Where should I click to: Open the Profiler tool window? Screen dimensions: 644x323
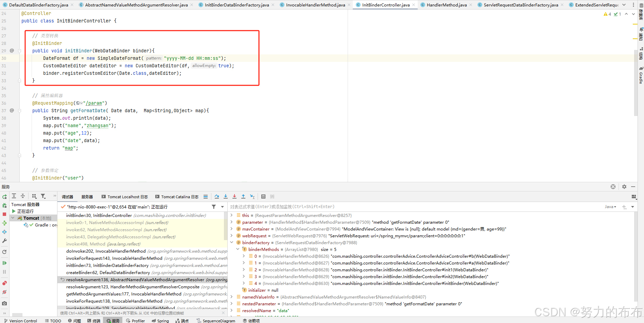pos(135,321)
